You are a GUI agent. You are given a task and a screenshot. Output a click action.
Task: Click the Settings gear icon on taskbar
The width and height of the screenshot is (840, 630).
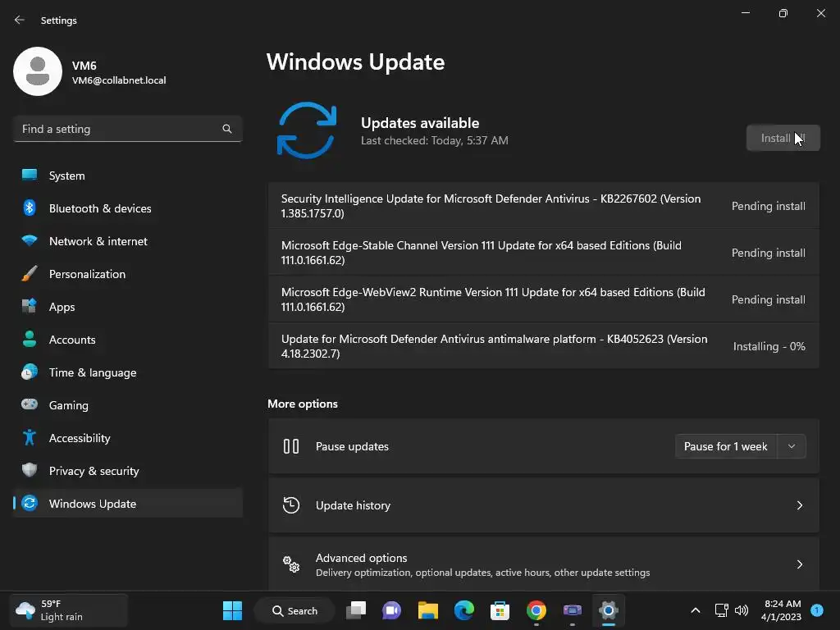[609, 610]
